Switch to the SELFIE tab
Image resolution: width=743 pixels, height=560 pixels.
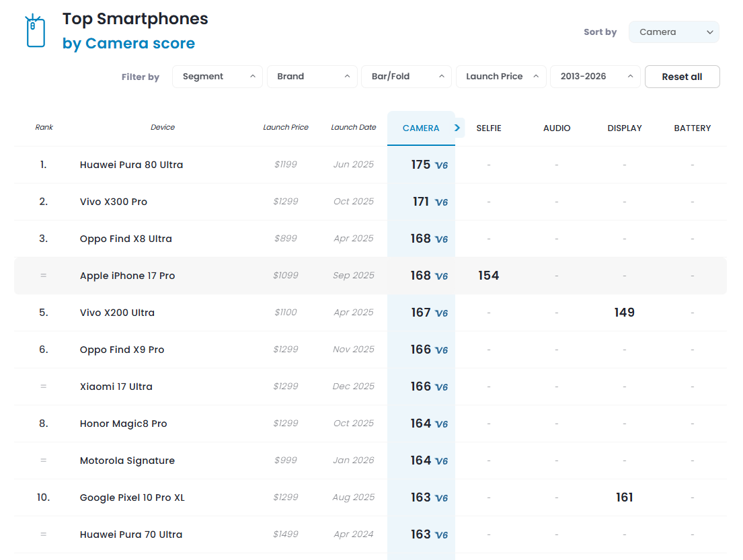pos(489,128)
